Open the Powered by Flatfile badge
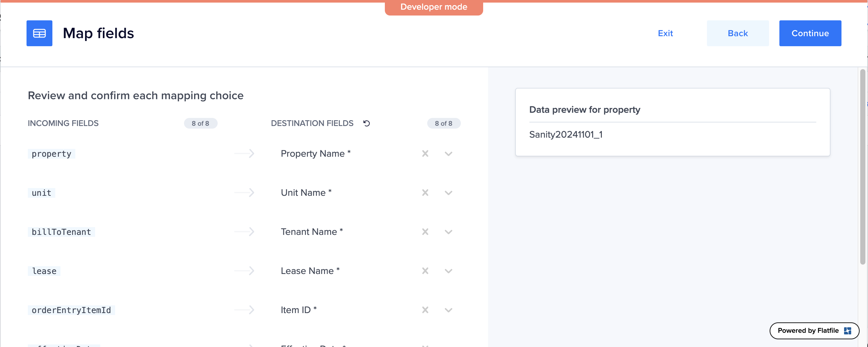The width and height of the screenshot is (868, 347). tap(814, 331)
